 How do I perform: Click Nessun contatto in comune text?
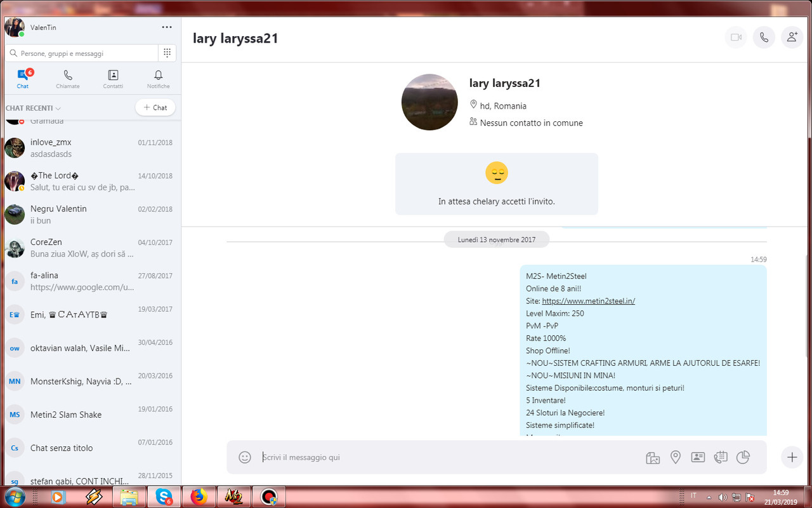531,123
